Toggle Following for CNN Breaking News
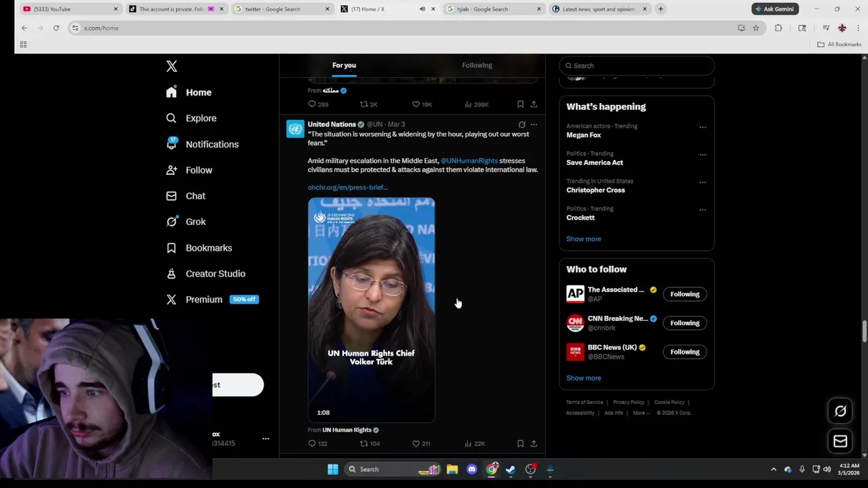Image resolution: width=868 pixels, height=488 pixels. coord(685,323)
